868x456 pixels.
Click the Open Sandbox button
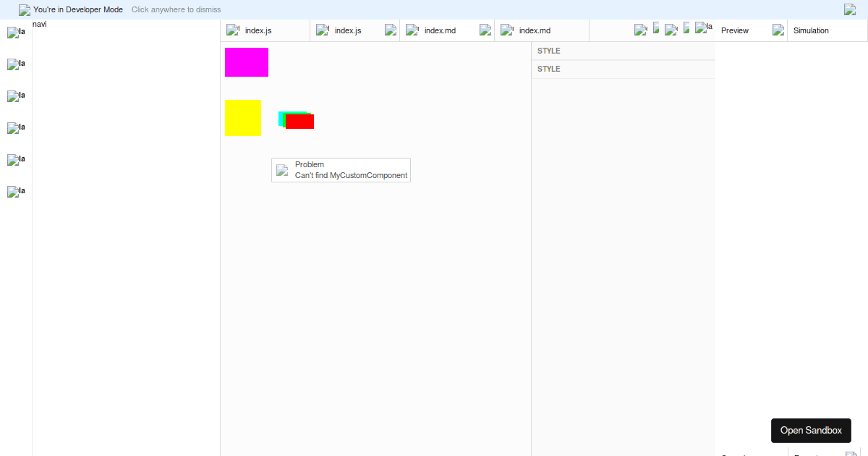(811, 430)
